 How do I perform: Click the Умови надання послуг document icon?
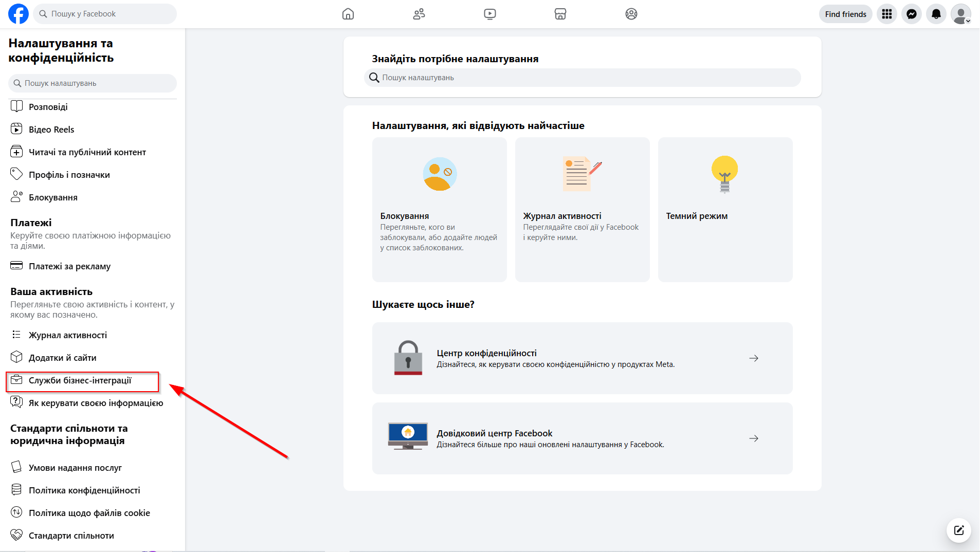pyautogui.click(x=16, y=467)
